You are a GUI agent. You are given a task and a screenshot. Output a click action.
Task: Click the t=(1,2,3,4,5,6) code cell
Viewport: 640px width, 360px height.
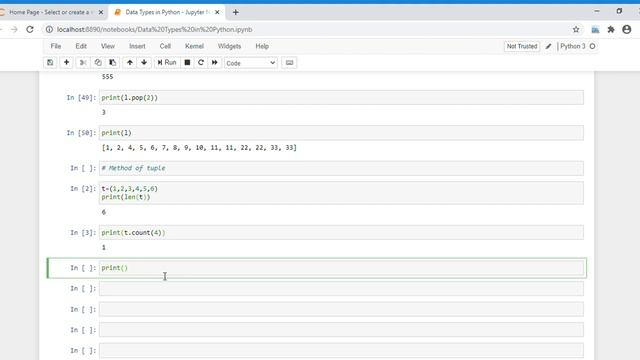[x=341, y=193]
